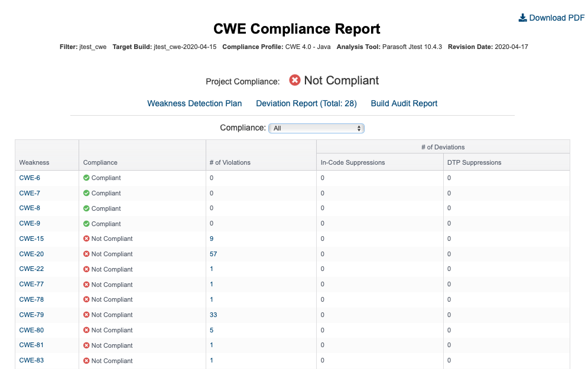Click the red Not Compliant project status icon
588x369 pixels.
point(295,80)
